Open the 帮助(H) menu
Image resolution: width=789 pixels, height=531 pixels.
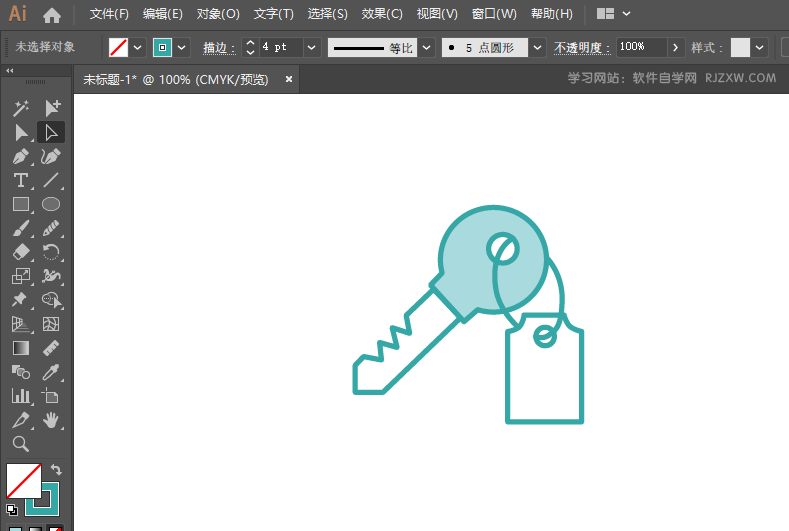click(x=552, y=14)
